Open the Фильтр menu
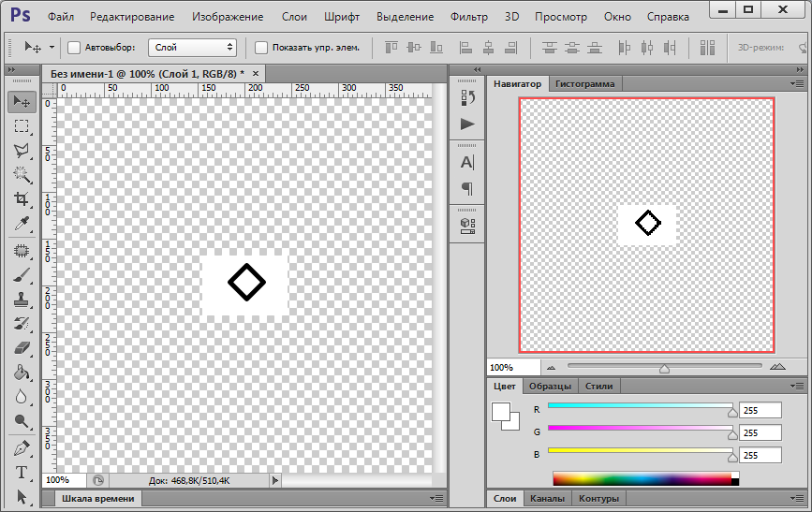The height and width of the screenshot is (512, 812). (x=468, y=17)
